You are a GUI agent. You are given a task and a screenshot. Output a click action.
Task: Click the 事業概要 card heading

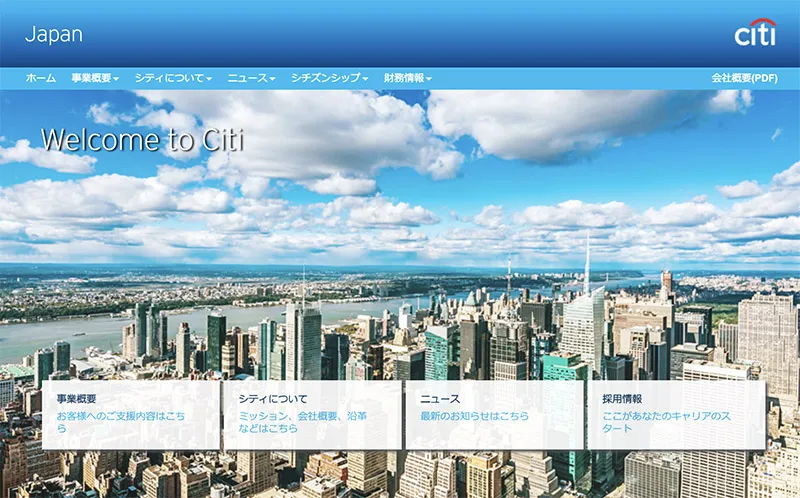[77, 399]
